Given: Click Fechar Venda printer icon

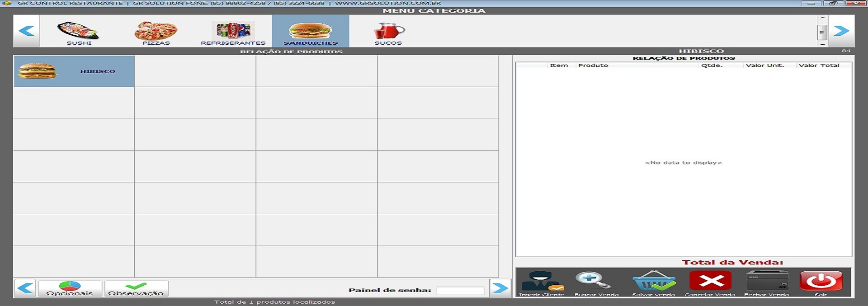Looking at the screenshot, I should (767, 281).
